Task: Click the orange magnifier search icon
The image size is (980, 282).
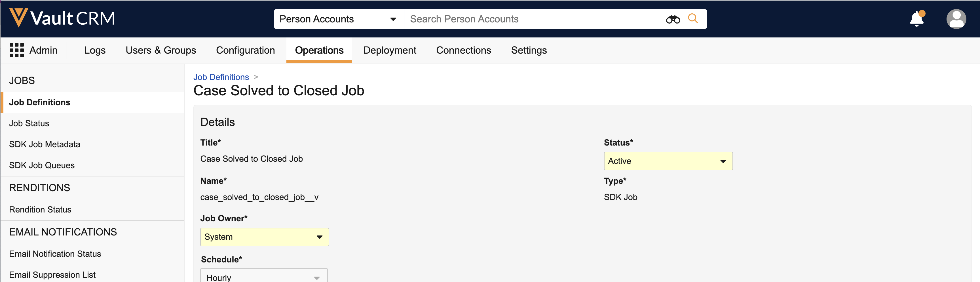Action: coord(693,19)
